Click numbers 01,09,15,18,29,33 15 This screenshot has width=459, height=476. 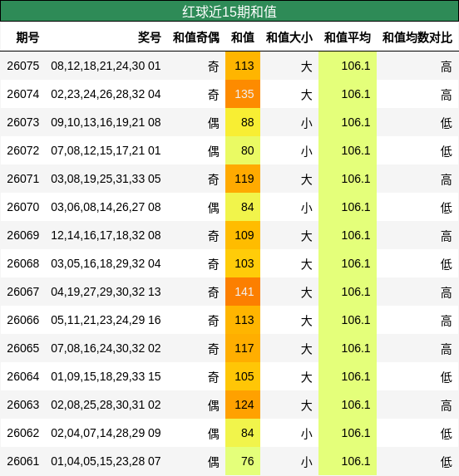pyautogui.click(x=106, y=376)
